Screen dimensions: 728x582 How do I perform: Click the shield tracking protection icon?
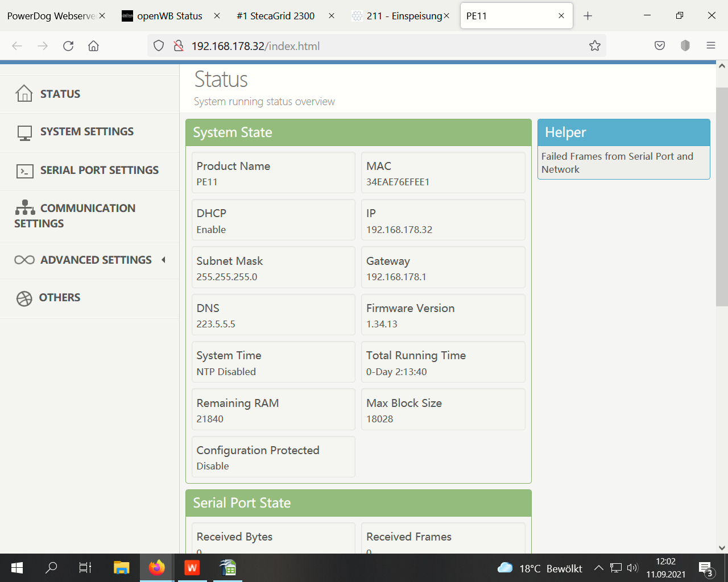point(159,46)
